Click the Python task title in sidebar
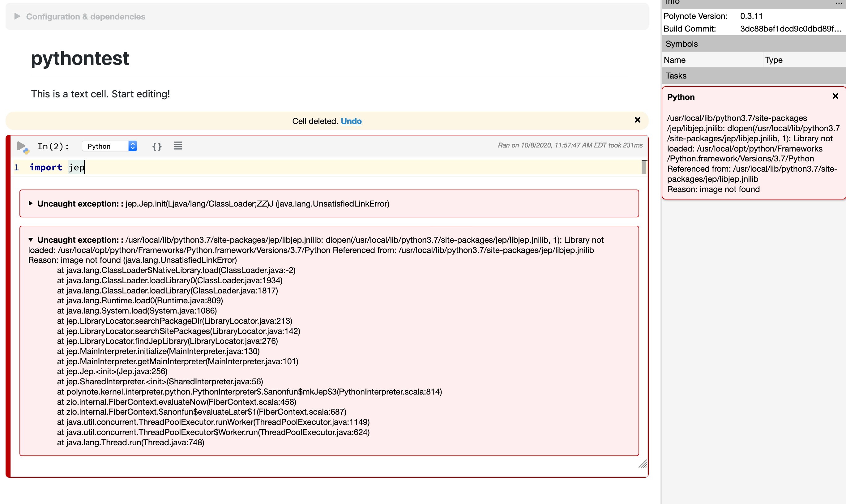The height and width of the screenshot is (504, 846). [680, 97]
